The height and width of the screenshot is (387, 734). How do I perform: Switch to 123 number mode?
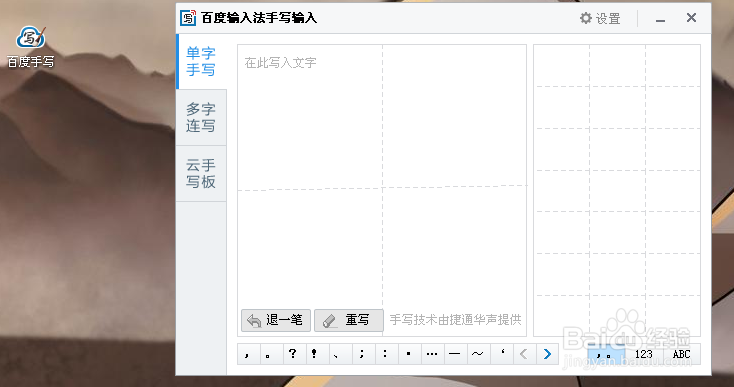644,354
